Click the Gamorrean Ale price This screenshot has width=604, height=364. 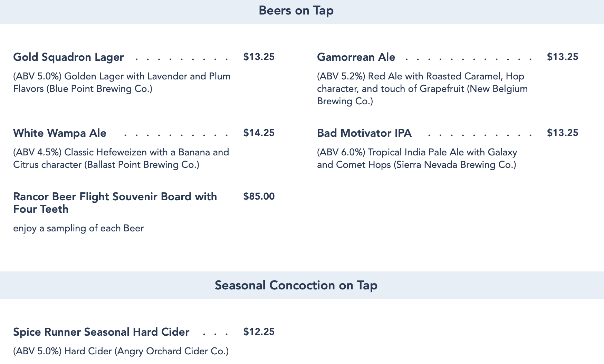[562, 57]
